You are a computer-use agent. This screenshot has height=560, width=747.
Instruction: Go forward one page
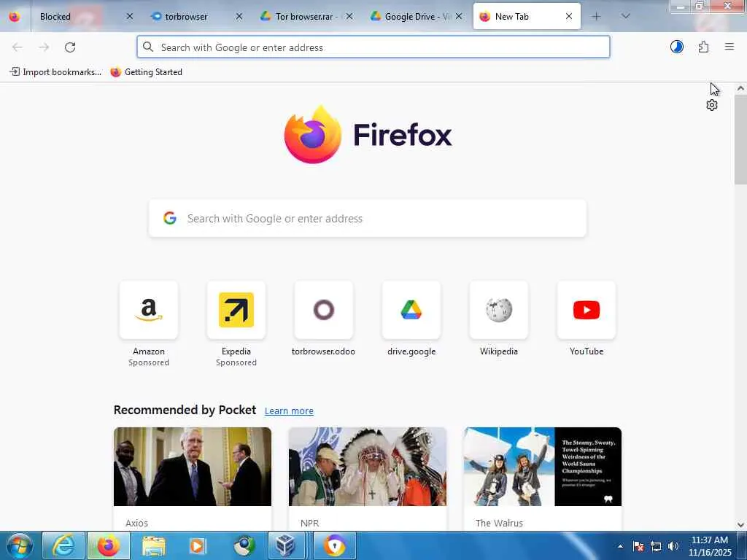click(44, 47)
